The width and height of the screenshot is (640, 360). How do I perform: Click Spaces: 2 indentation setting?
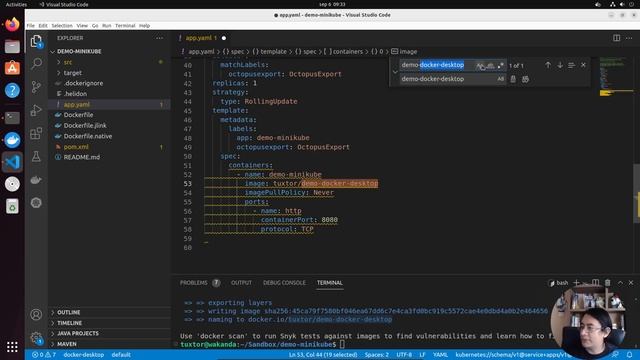376,355
